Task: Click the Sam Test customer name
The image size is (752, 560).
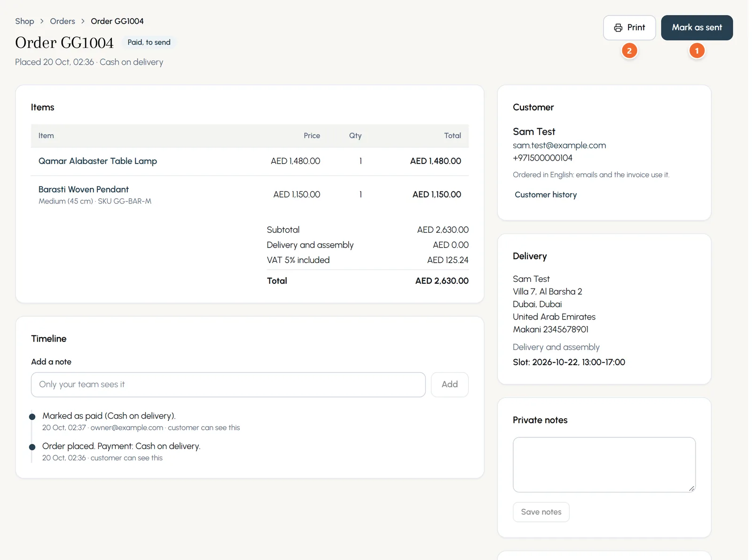Action: tap(534, 132)
